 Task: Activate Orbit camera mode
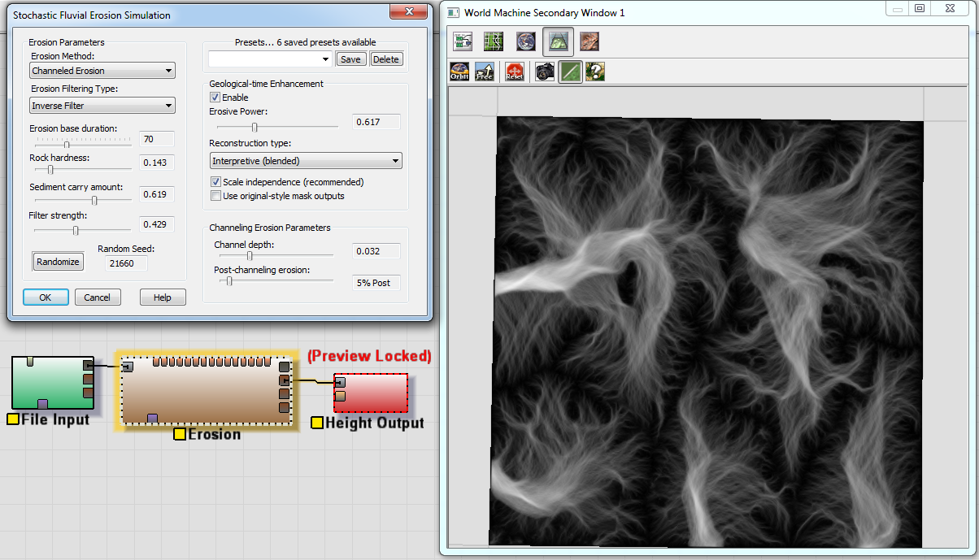tap(459, 72)
